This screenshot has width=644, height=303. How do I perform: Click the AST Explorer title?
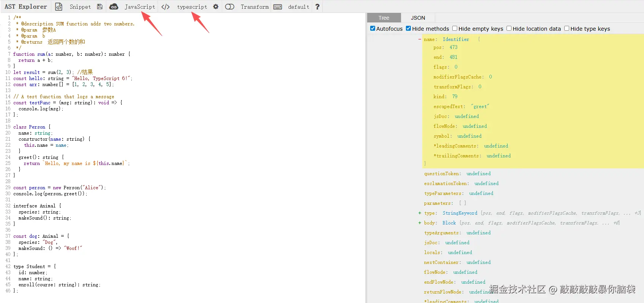(x=26, y=7)
